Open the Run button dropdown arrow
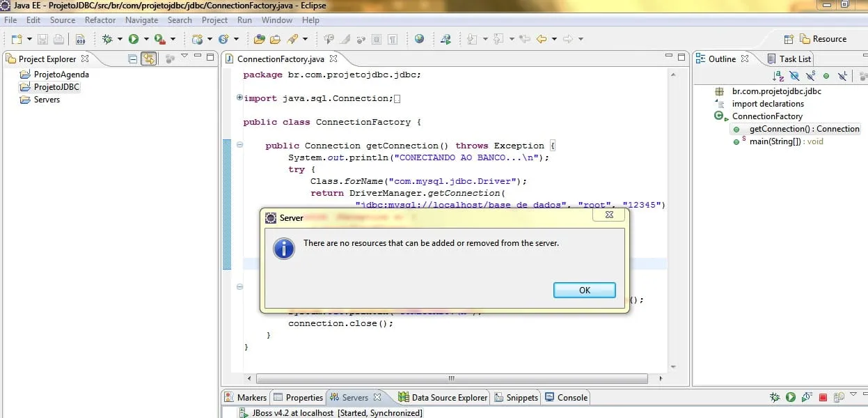 145,39
